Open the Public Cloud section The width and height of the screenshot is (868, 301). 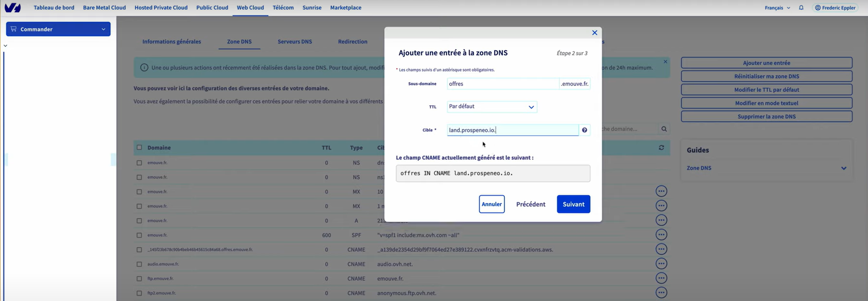pyautogui.click(x=212, y=8)
